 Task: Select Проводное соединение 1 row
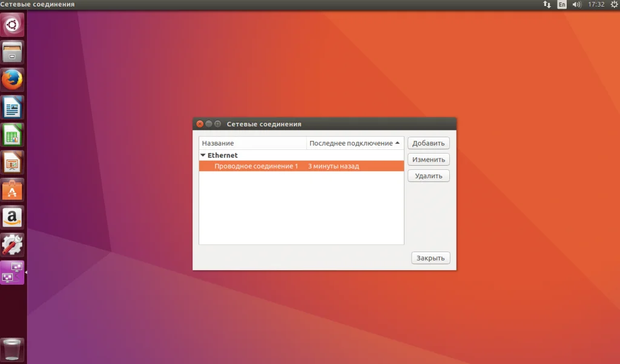coord(302,166)
